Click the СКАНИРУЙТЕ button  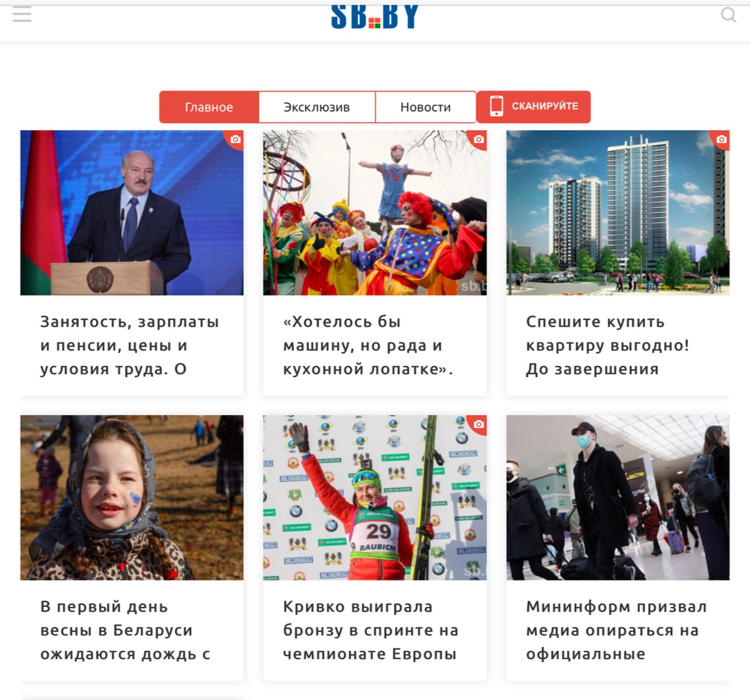[534, 107]
